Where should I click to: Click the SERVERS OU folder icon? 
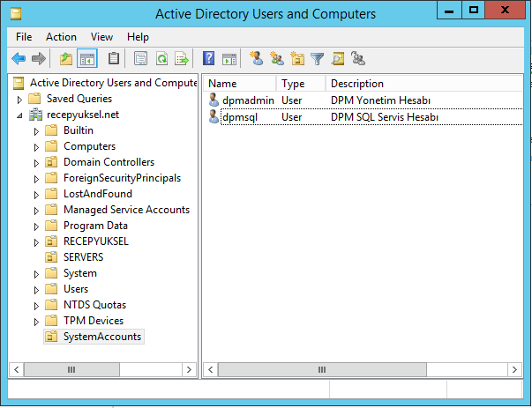point(51,257)
